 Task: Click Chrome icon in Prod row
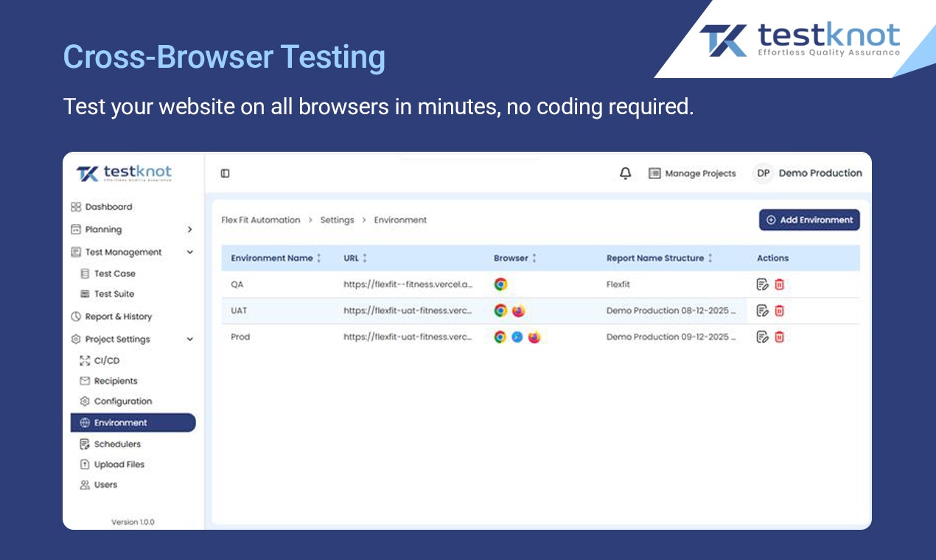tap(500, 337)
